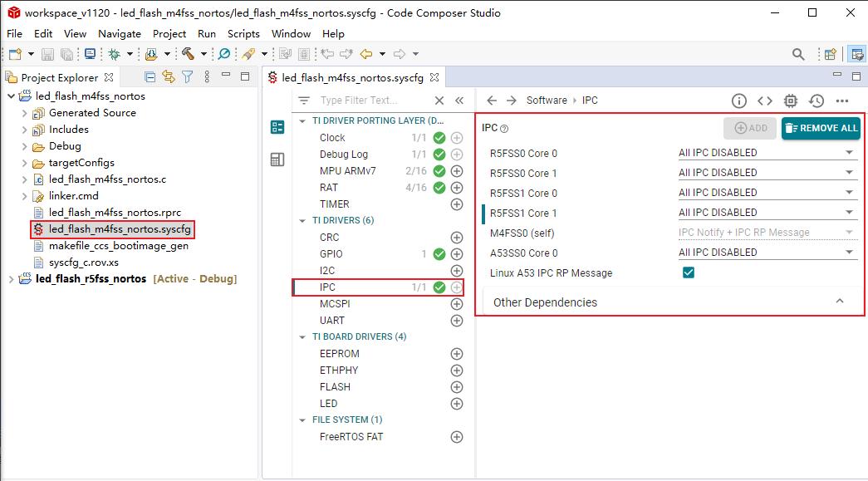Add a GPIO instance

457,254
